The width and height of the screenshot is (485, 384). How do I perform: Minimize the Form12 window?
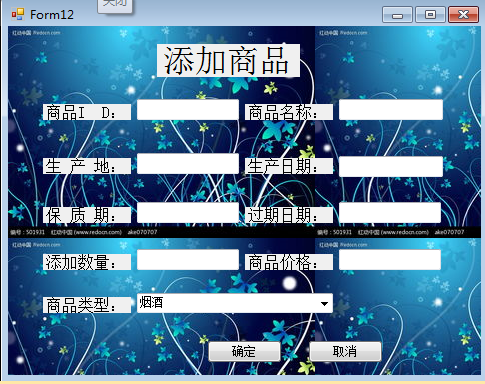(397, 15)
